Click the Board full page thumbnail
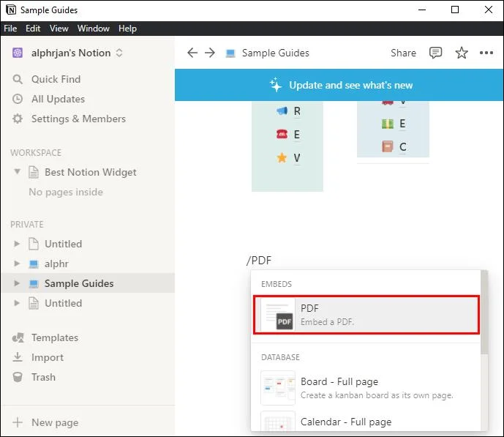 tap(278, 388)
